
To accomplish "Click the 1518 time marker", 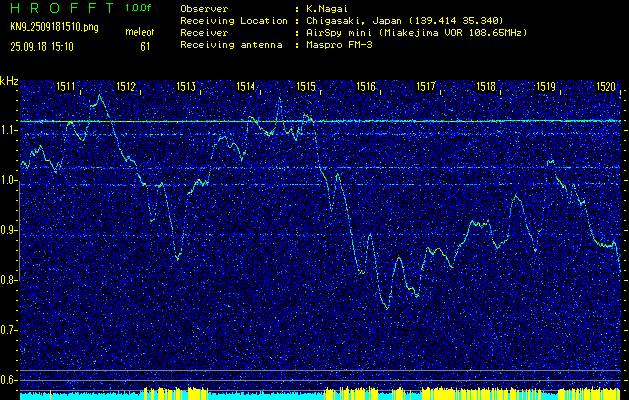I will pyautogui.click(x=486, y=86).
